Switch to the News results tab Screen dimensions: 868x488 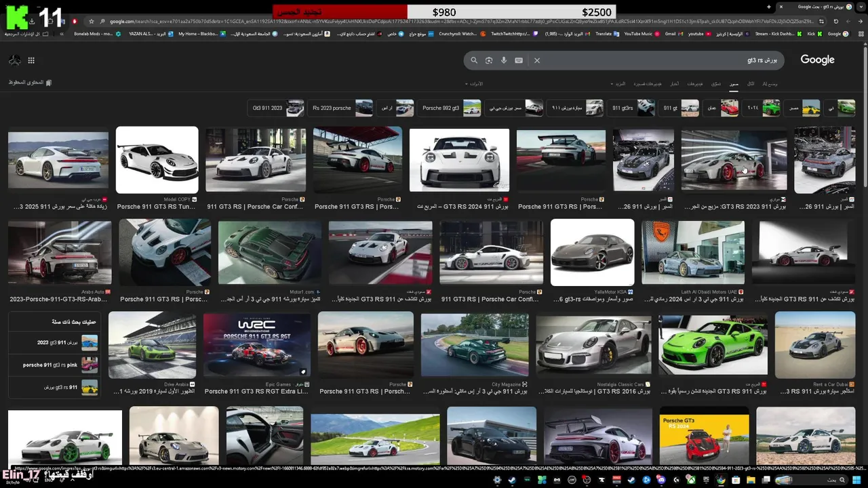pos(675,83)
